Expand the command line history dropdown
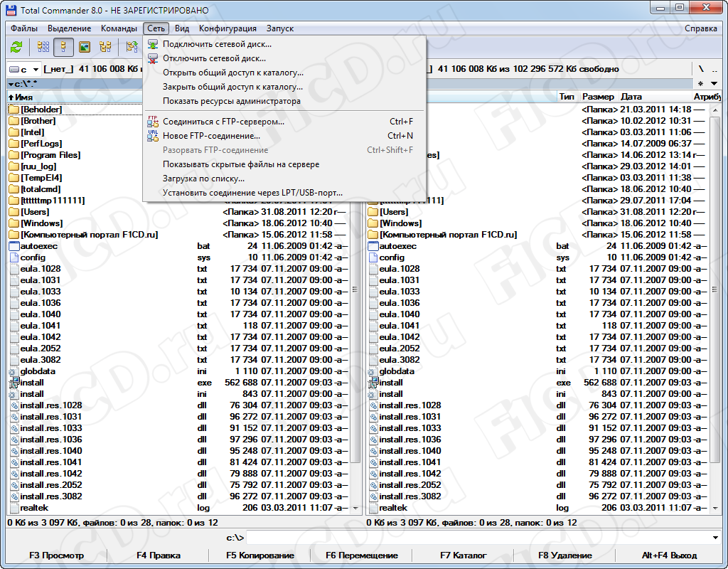The image size is (728, 569). point(715,538)
